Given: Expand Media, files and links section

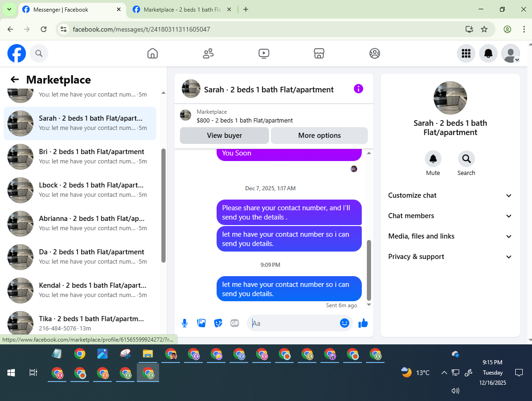Looking at the screenshot, I should [450, 236].
